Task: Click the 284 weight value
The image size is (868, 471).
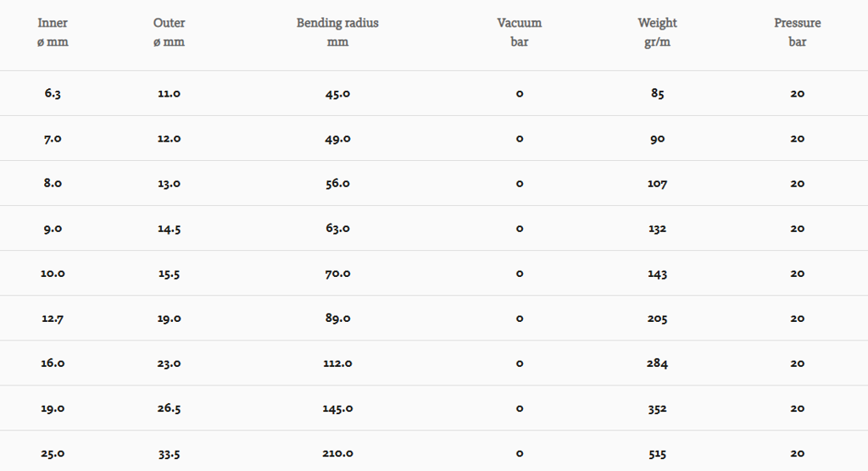Action: click(657, 363)
